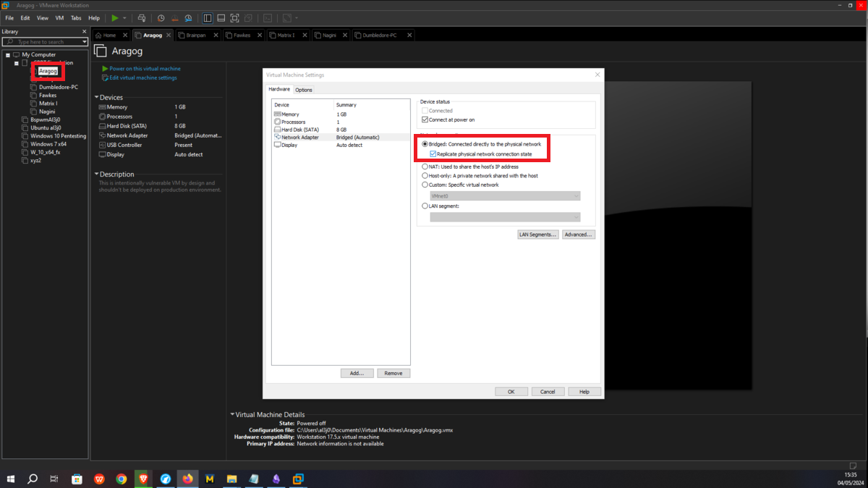Close the Library panel with its X

click(x=85, y=32)
